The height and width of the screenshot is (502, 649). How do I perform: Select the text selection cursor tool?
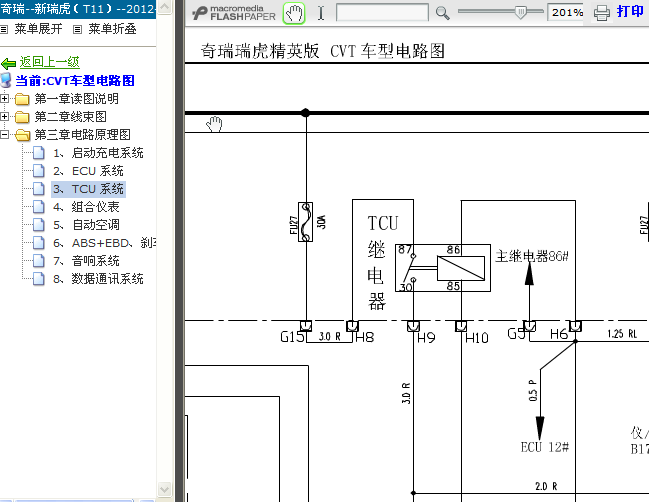pos(321,13)
